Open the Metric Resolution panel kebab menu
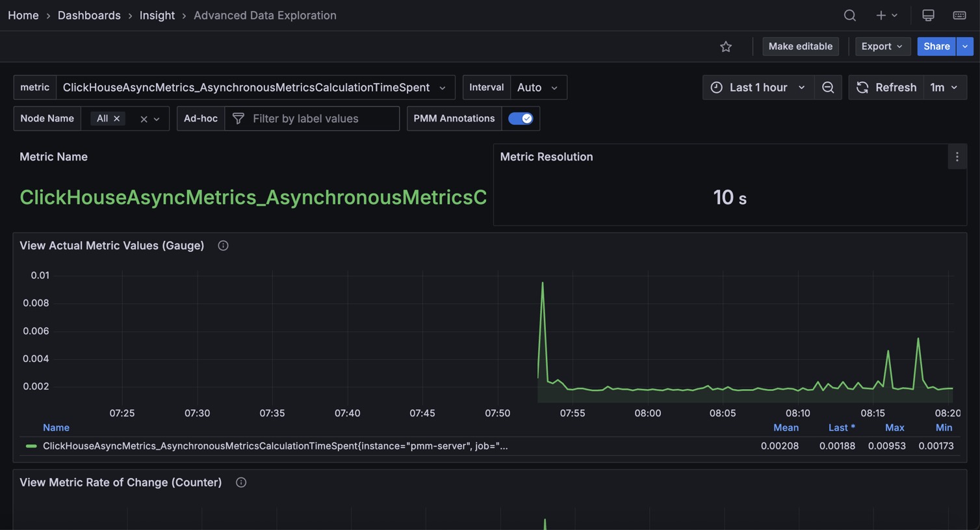The width and height of the screenshot is (980, 530). (957, 157)
